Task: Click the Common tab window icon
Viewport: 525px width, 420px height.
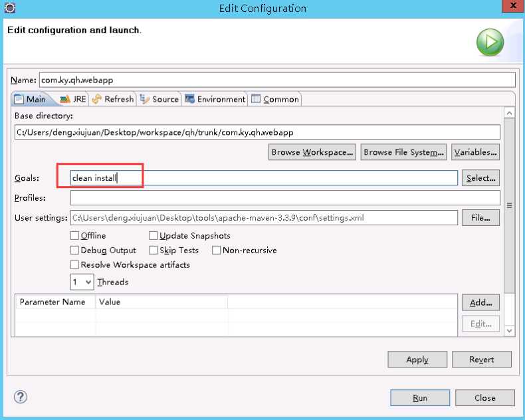Action: [256, 99]
